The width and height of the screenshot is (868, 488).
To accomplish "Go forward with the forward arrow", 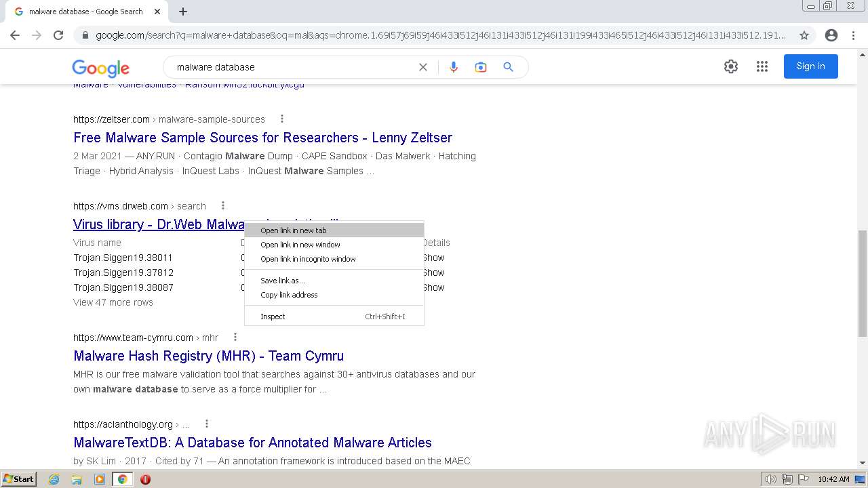I will (x=37, y=35).
